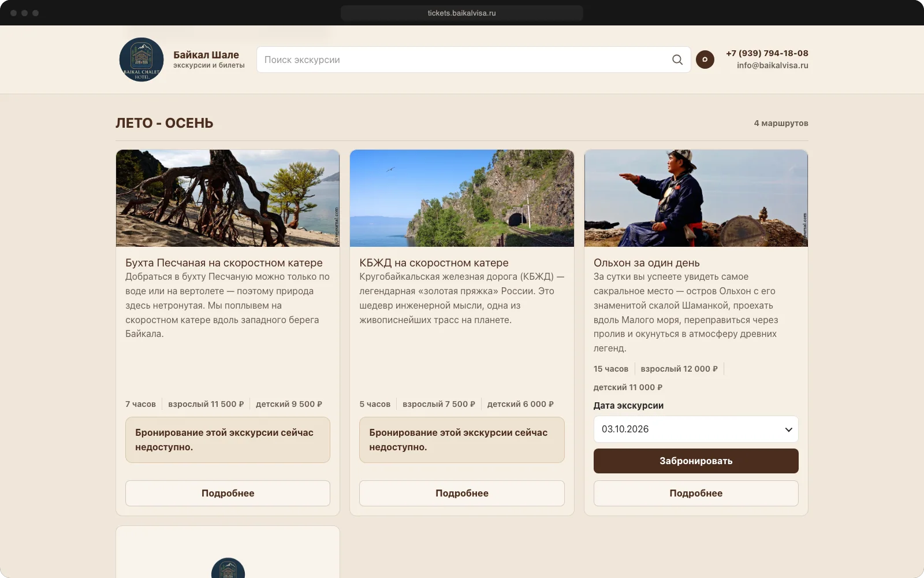This screenshot has height=578, width=924.
Task: Click the browser address bar tickets.baikalvisa.ru
Action: click(462, 13)
